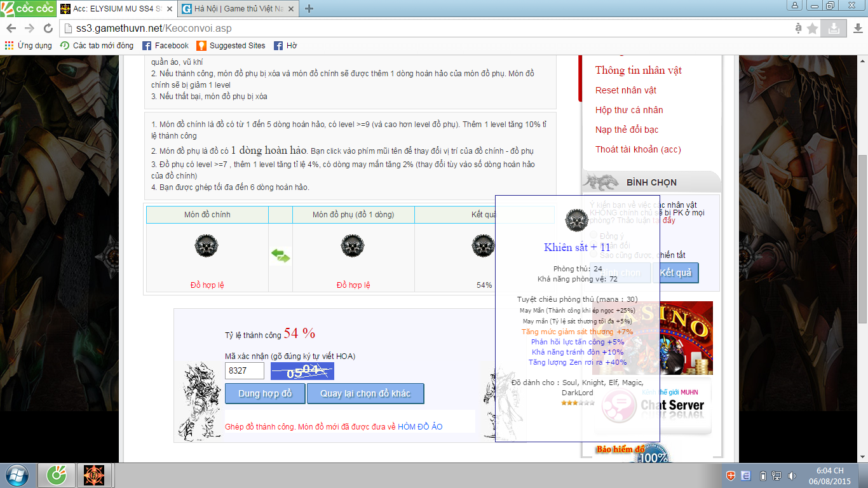The image size is (868, 488).
Task: Click the Kết quả poll button
Action: point(676,273)
